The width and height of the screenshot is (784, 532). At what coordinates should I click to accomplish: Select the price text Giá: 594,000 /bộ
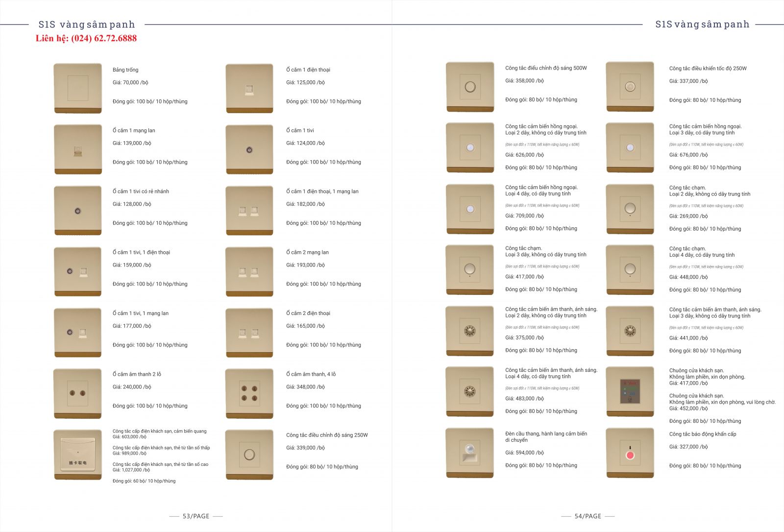tap(524, 453)
